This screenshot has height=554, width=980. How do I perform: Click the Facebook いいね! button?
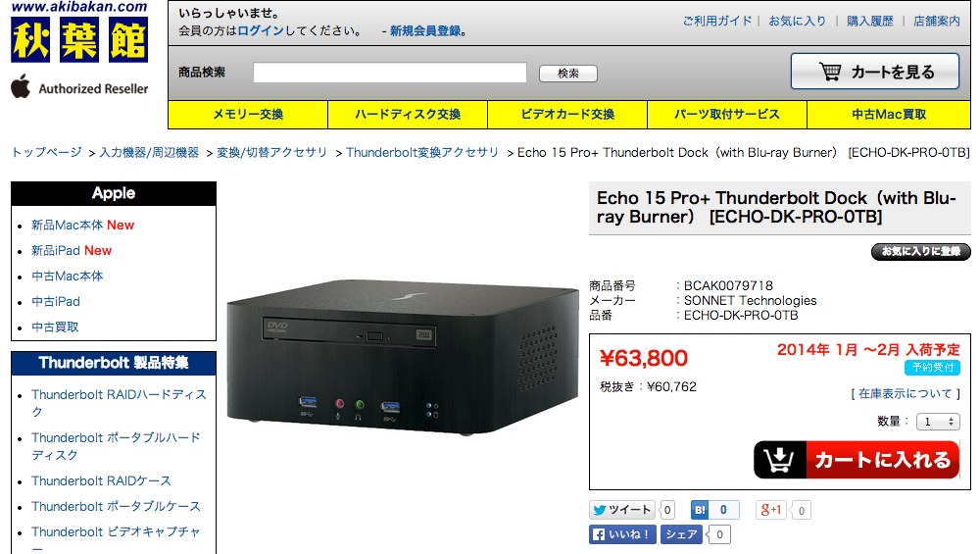tap(622, 534)
